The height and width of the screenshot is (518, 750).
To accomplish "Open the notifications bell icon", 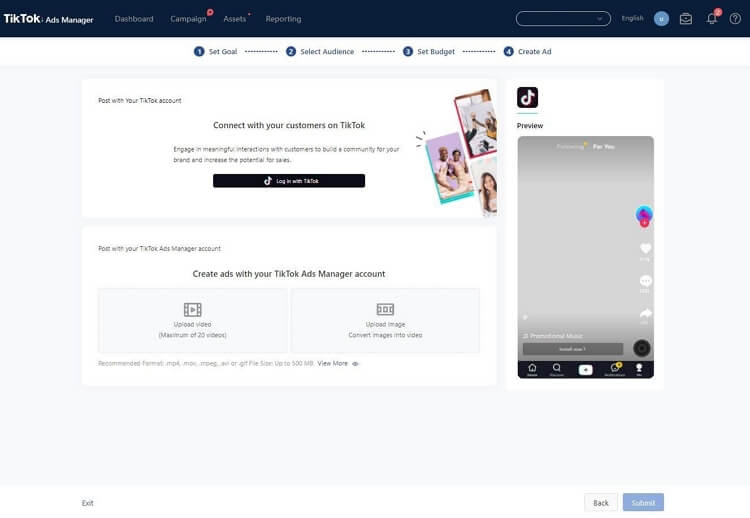I will [711, 18].
